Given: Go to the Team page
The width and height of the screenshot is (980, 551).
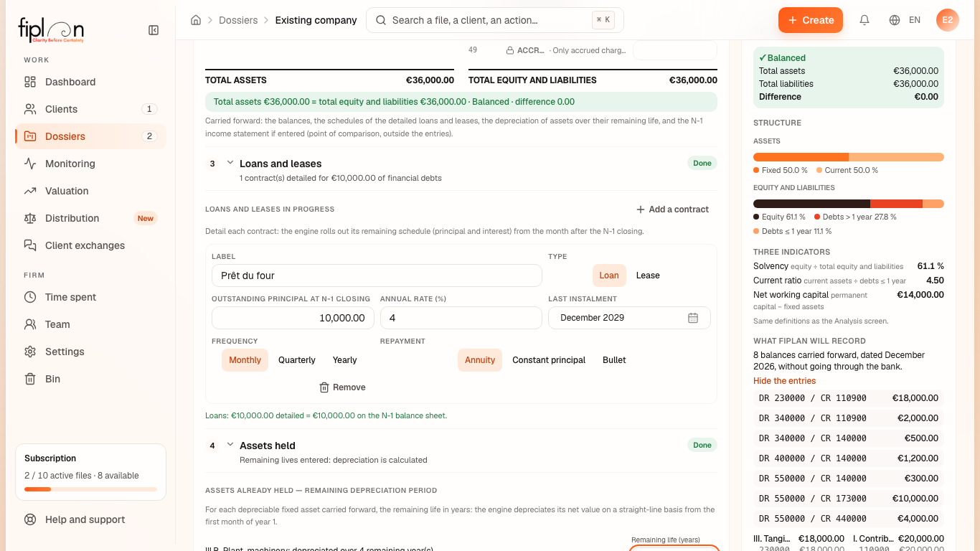Looking at the screenshot, I should tap(90, 324).
